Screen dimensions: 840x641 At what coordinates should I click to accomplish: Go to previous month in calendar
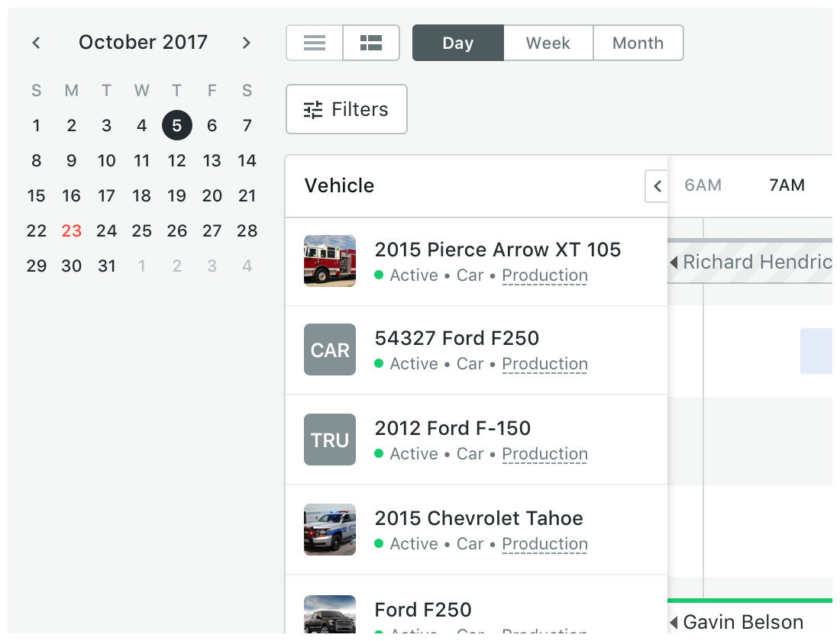[37, 43]
